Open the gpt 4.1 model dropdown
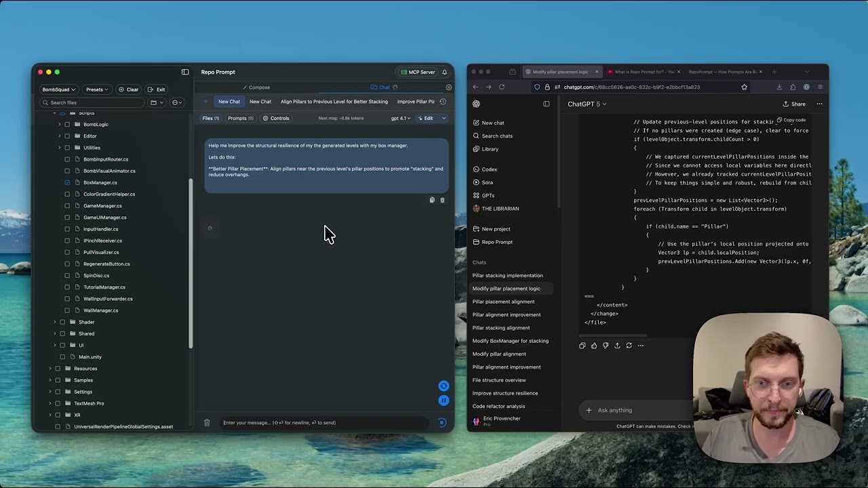The width and height of the screenshot is (868, 488). click(401, 118)
